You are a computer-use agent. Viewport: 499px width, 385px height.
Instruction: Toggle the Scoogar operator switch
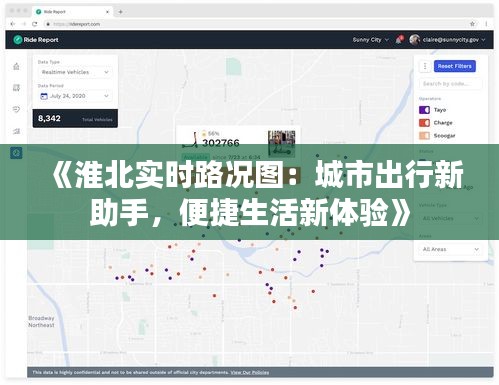(424, 136)
